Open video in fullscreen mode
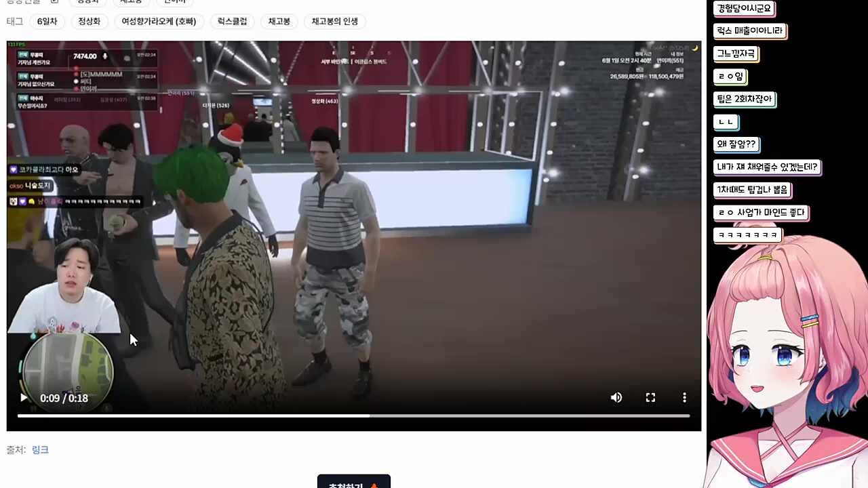Image resolution: width=868 pixels, height=488 pixels. pos(650,398)
